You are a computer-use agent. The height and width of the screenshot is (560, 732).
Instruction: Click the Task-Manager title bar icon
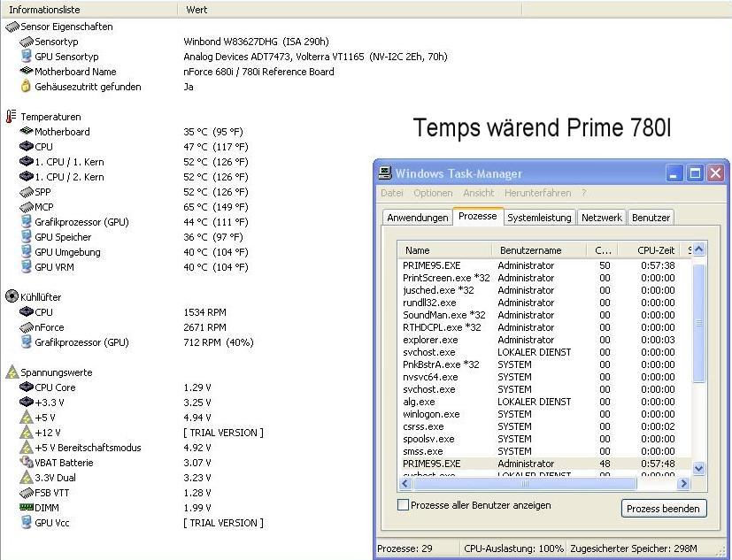385,173
